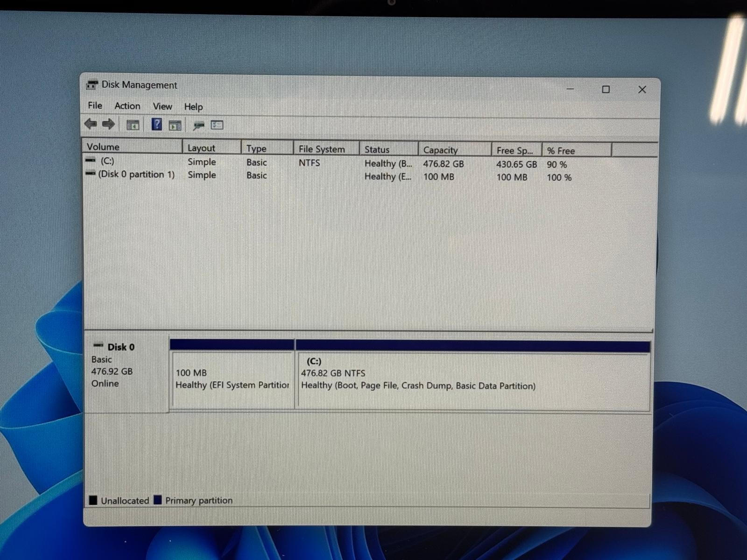
Task: Minimize the Disk Management window
Action: point(570,89)
